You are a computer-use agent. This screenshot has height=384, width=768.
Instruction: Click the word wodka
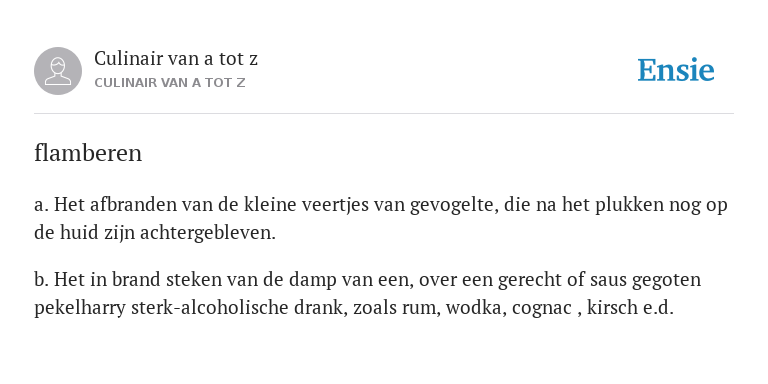click(476, 308)
